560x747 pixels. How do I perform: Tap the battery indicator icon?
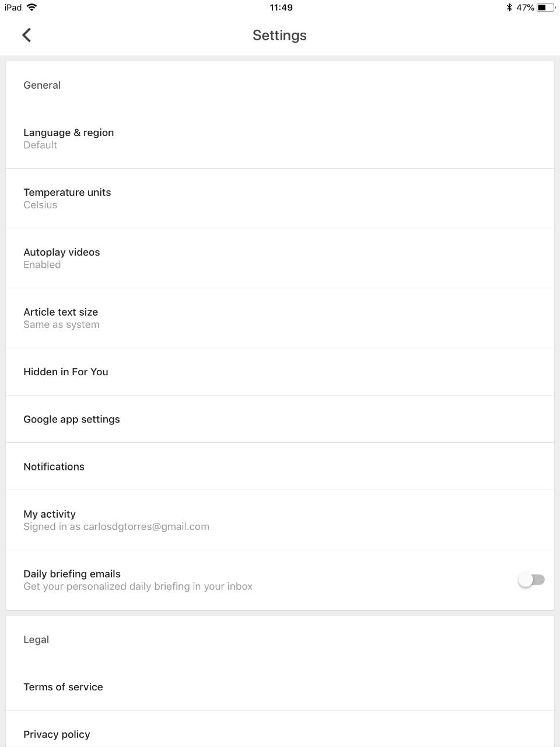pos(545,8)
